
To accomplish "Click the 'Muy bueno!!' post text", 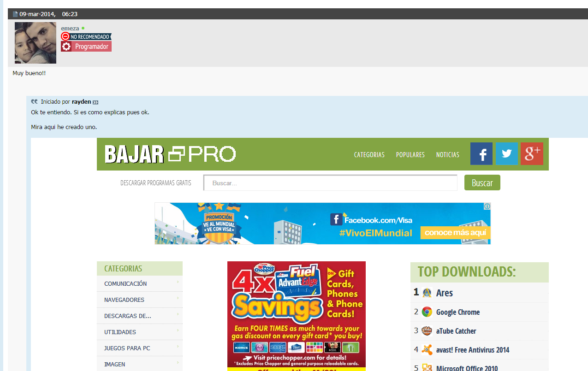I will (x=29, y=73).
